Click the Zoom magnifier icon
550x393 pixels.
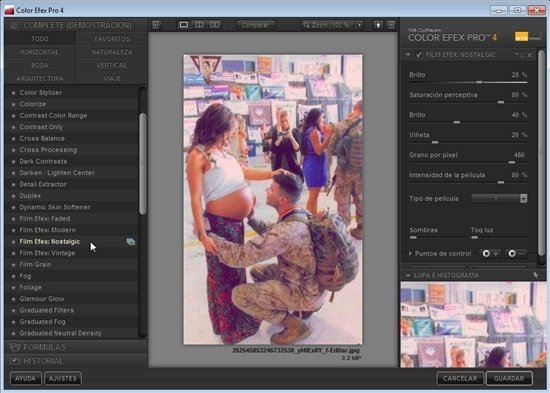[306, 25]
